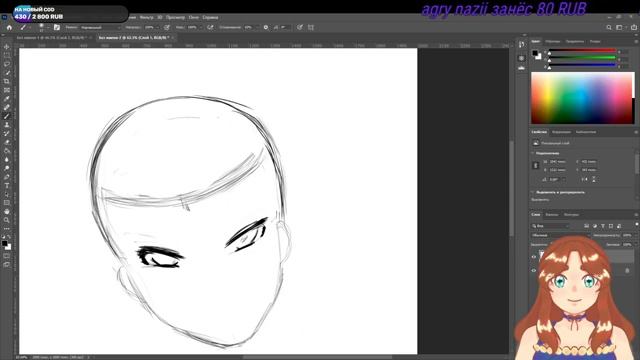Screen dimensions: 640x360
Task: Select the Zoom tool
Action: click(7, 220)
